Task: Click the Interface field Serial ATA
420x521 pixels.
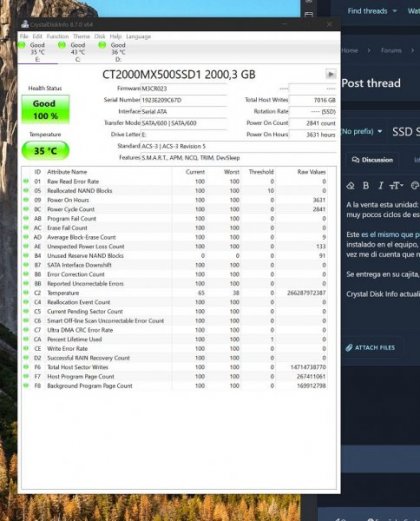Action: pyautogui.click(x=184, y=112)
